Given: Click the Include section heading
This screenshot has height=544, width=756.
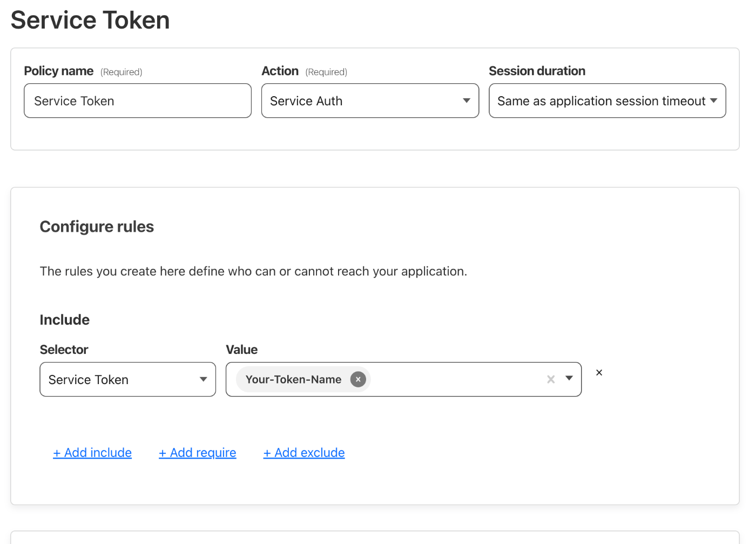Looking at the screenshot, I should click(64, 319).
